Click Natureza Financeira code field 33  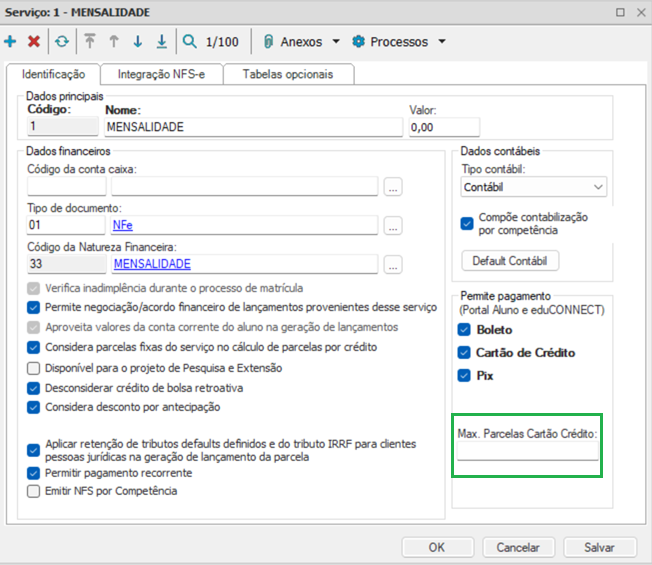coord(67,264)
